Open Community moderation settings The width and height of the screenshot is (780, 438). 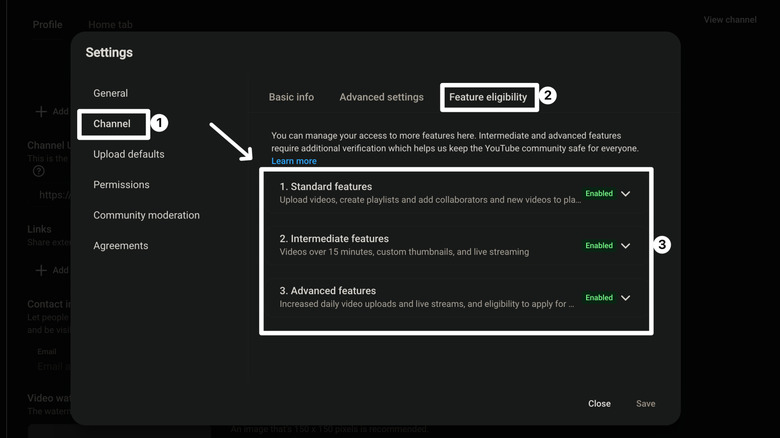(x=146, y=215)
